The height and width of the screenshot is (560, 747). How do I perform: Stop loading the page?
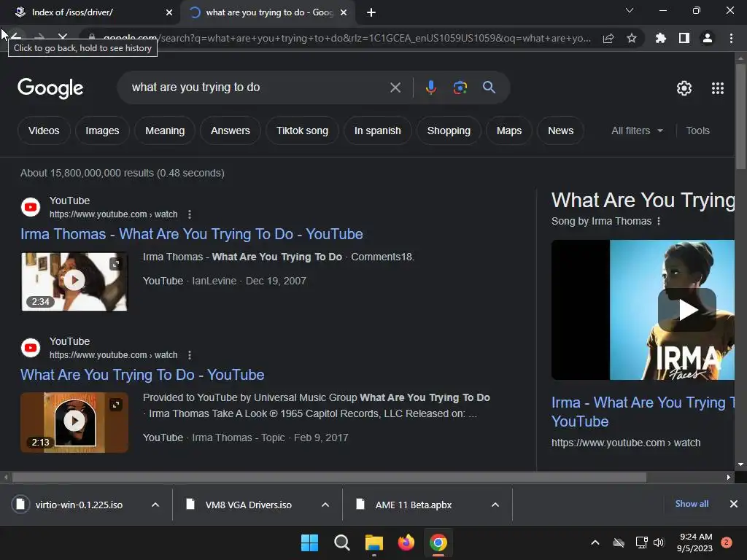point(63,36)
